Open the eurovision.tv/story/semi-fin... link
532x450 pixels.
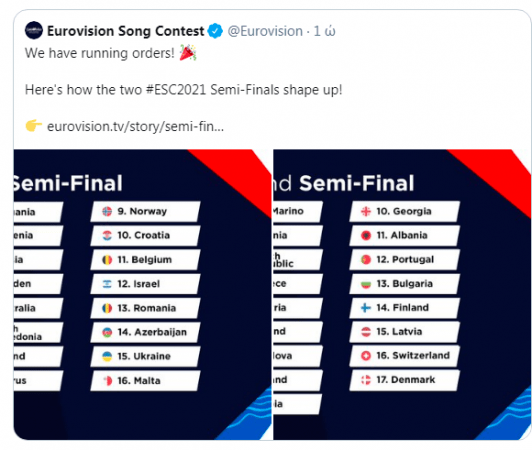coord(135,127)
